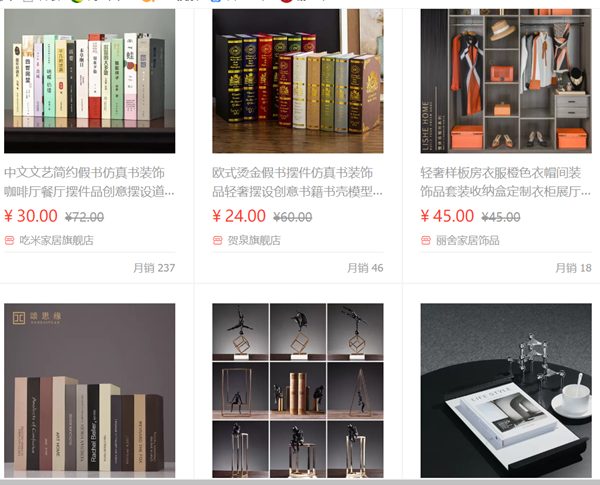View black figurine sculptures collage image
The height and width of the screenshot is (485, 600).
[298, 390]
